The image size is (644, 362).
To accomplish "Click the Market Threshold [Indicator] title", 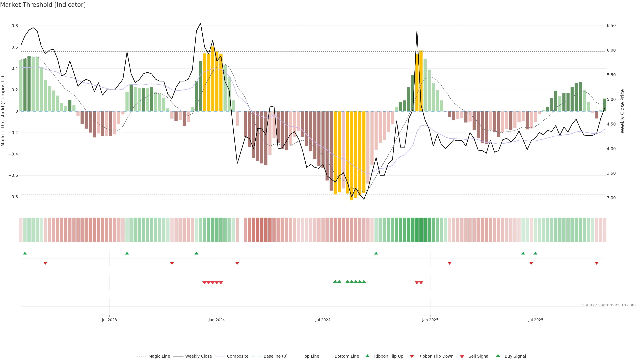I will click(x=43, y=5).
